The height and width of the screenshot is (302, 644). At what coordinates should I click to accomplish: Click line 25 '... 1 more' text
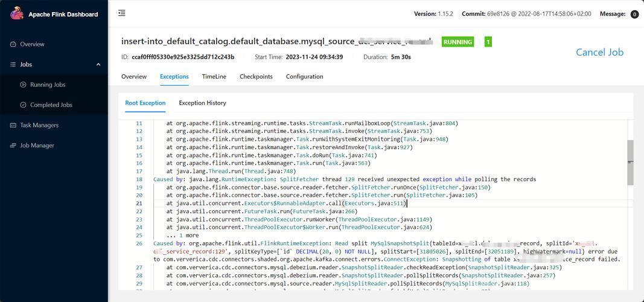click(x=183, y=236)
